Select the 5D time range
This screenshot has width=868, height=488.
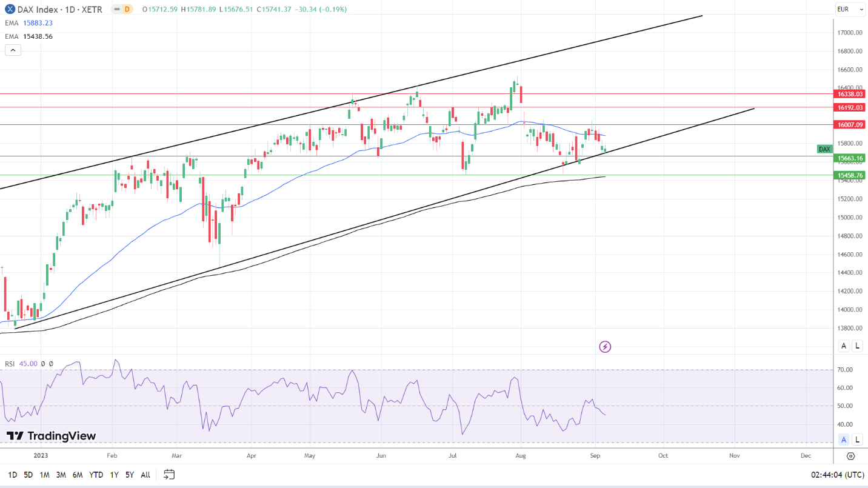point(28,475)
